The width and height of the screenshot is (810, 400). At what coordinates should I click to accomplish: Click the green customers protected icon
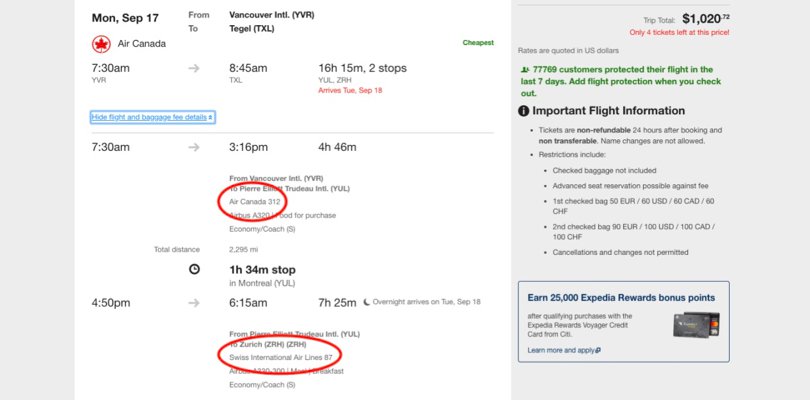click(x=525, y=69)
